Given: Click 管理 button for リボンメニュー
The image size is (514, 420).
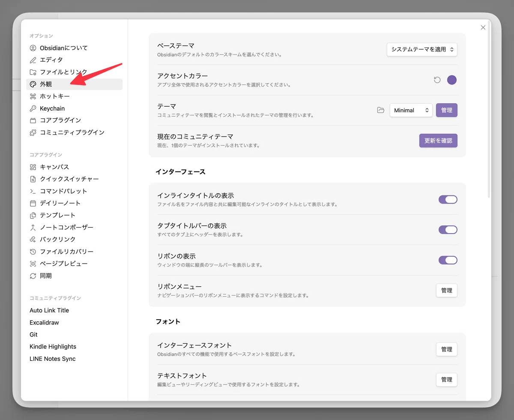Looking at the screenshot, I should [x=447, y=290].
